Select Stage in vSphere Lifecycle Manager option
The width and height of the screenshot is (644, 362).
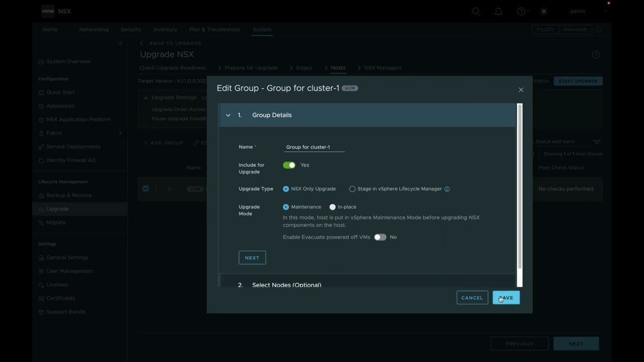[x=352, y=189]
